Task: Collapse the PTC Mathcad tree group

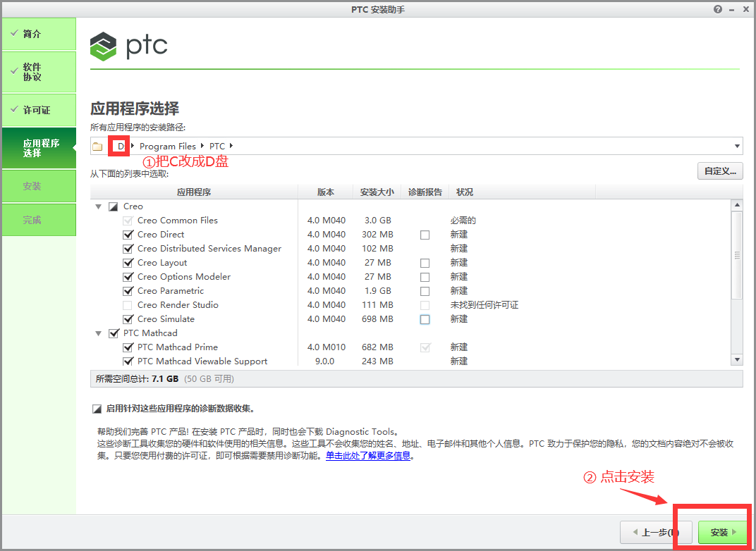Action: coord(98,333)
